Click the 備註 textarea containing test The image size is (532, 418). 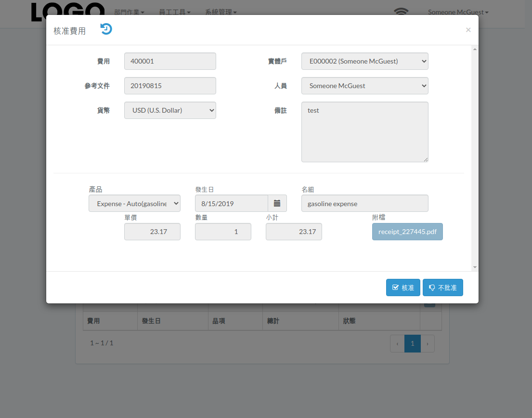pos(365,132)
